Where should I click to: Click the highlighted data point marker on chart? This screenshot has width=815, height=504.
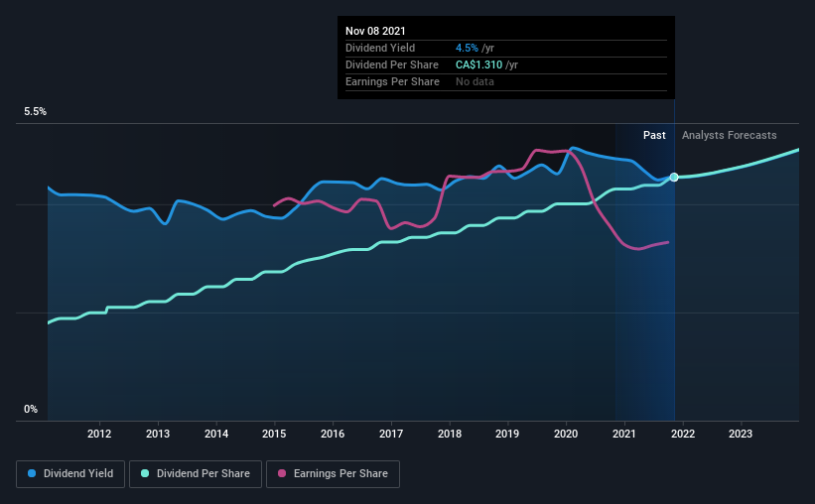(674, 178)
